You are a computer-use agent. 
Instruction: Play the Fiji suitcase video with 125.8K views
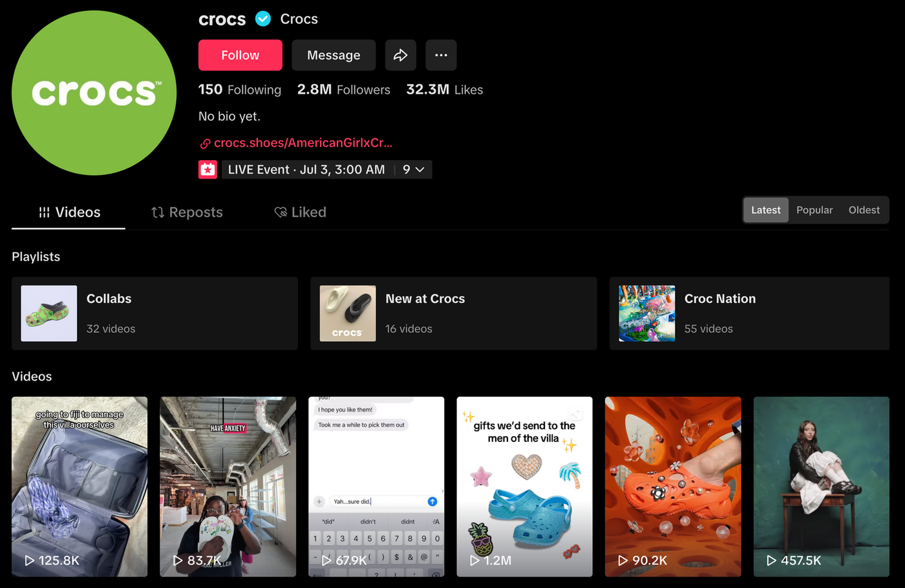pos(80,487)
